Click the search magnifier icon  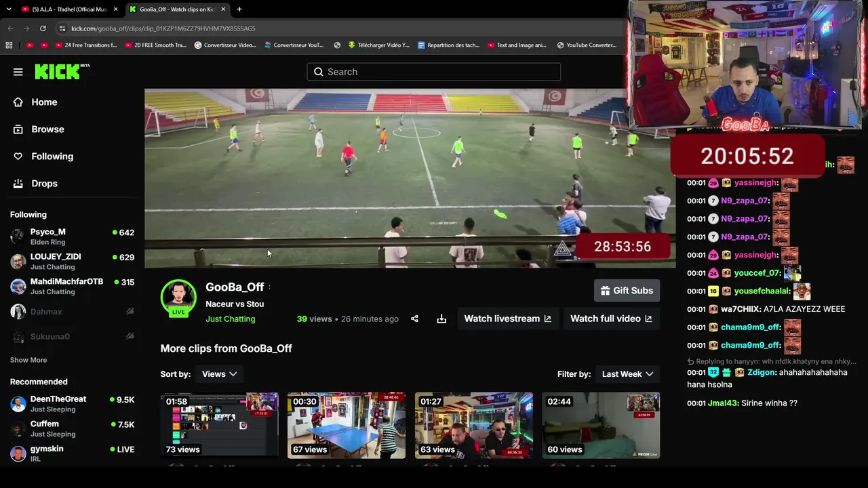319,72
